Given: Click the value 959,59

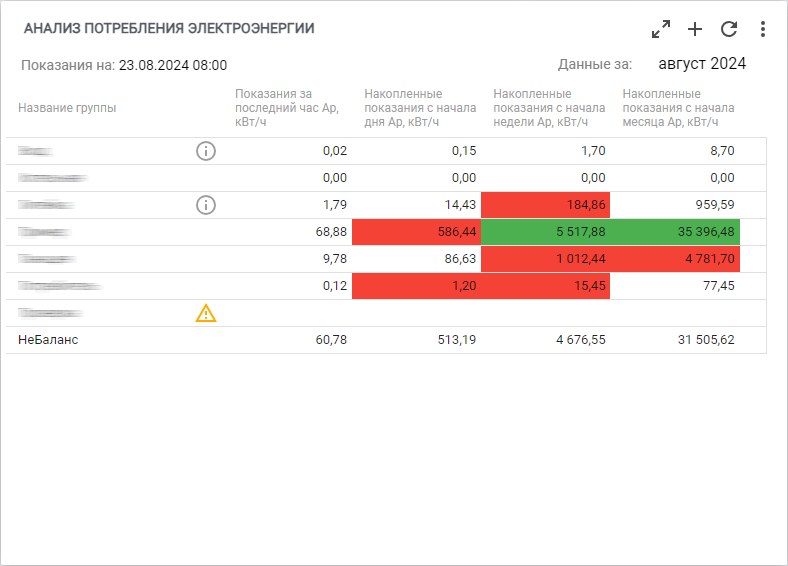Looking at the screenshot, I should click(x=715, y=205).
